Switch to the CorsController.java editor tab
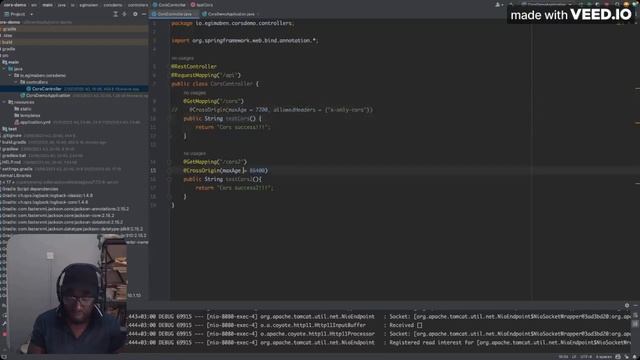Viewport: 640px width, 360px height. [x=174, y=14]
